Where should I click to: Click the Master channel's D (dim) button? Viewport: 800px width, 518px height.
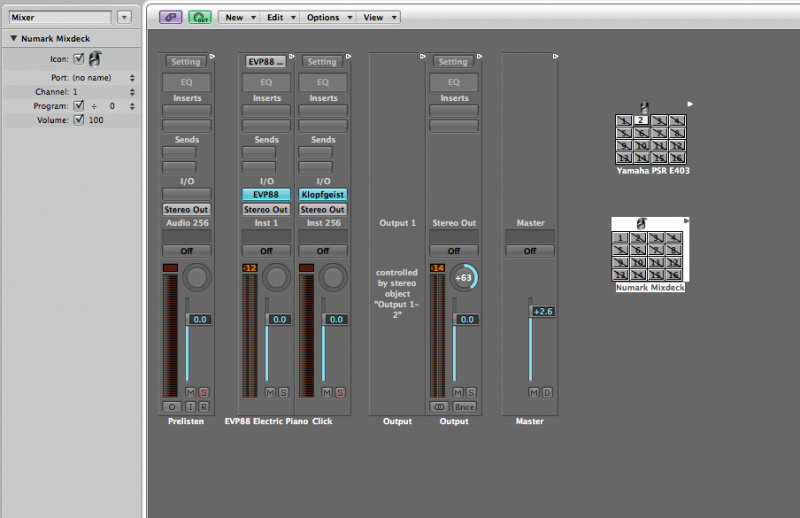click(547, 392)
